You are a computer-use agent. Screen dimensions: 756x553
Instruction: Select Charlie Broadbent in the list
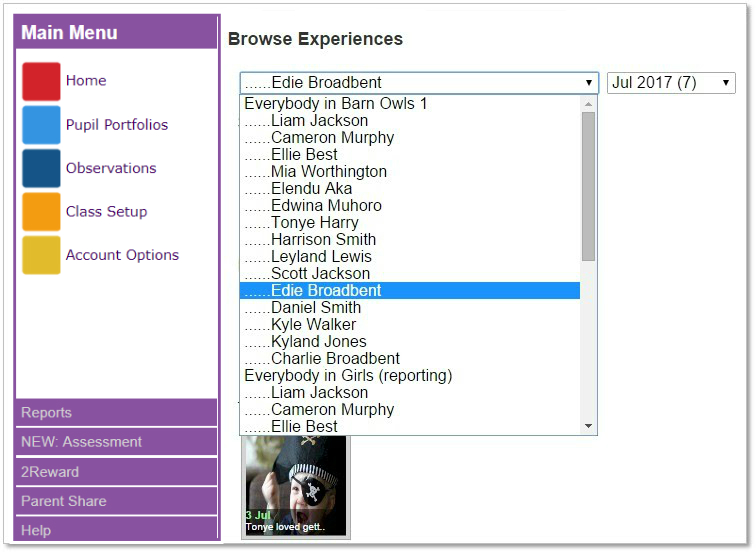point(410,359)
